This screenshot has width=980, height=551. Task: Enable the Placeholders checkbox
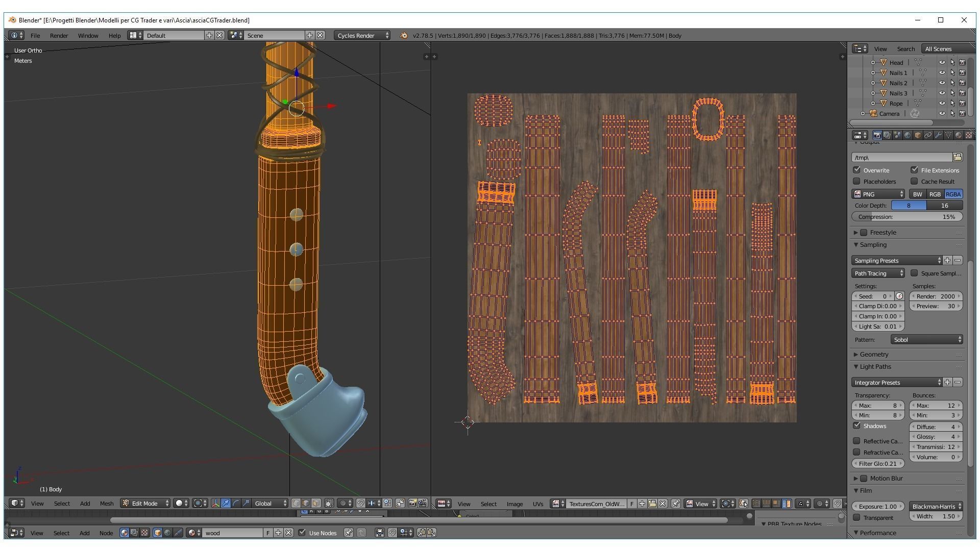(857, 181)
